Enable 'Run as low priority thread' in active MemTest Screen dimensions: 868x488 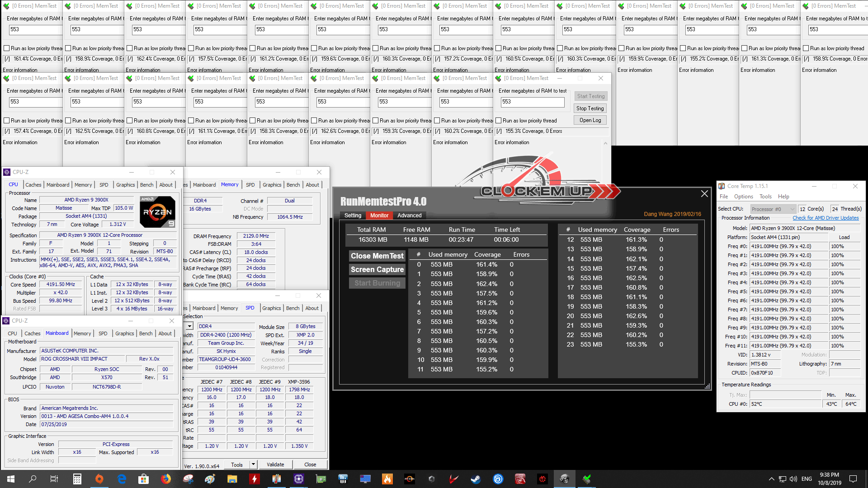[x=499, y=121]
